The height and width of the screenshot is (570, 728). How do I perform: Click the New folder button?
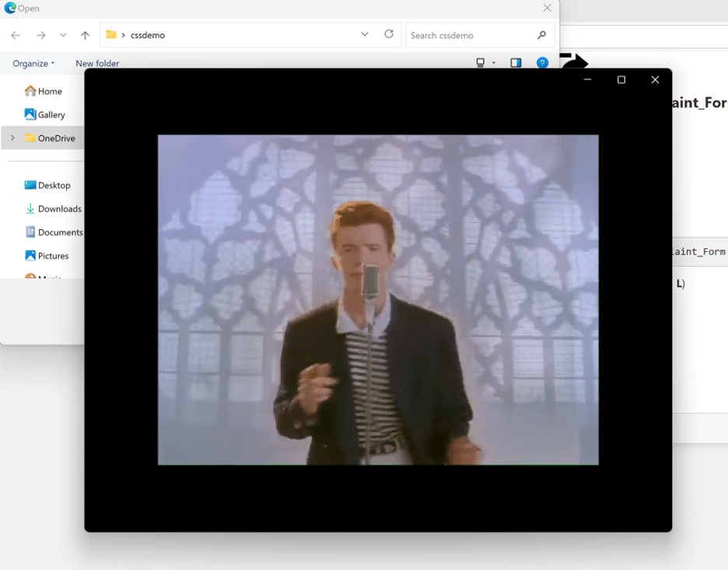97,63
